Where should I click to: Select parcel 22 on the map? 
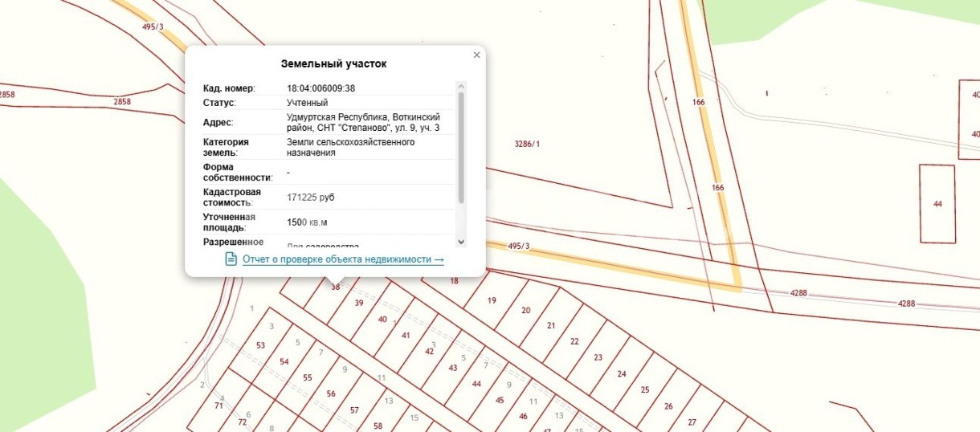pos(574,341)
